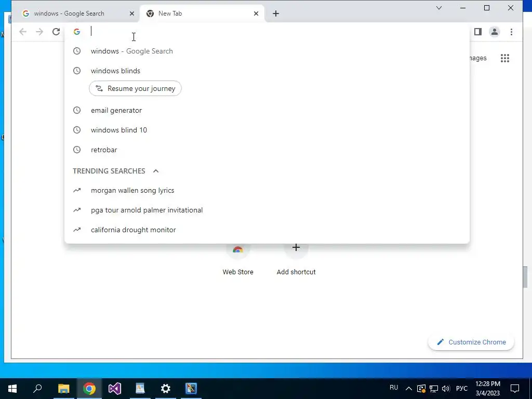The height and width of the screenshot is (399, 532).
Task: Open the tab search dropdown arrow
Action: click(438, 8)
